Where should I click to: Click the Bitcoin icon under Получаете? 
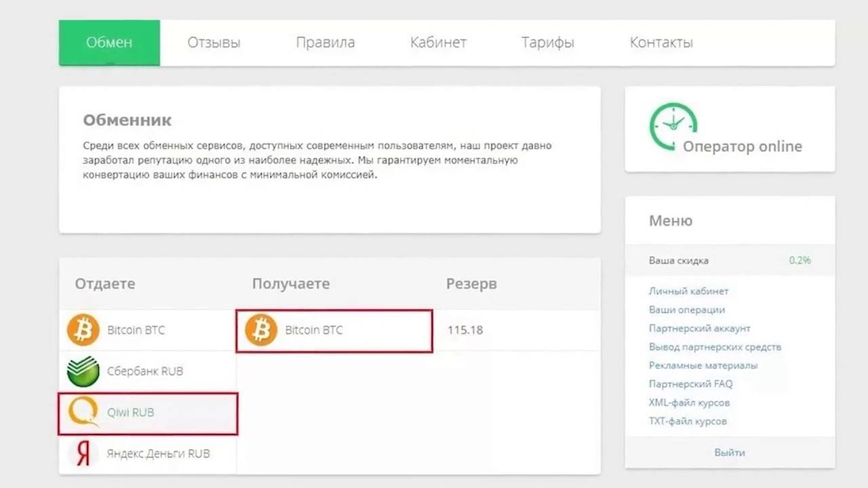click(261, 331)
